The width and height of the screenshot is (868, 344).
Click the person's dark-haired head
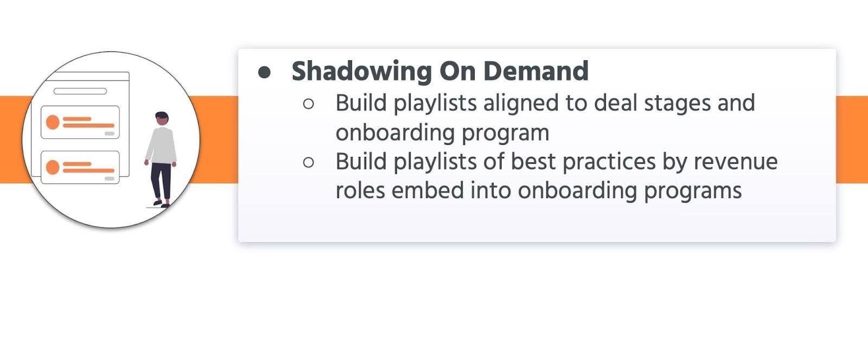click(x=162, y=119)
